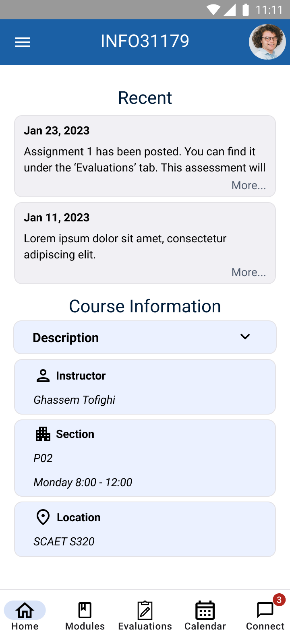This screenshot has width=290, height=644.
Task: Switch to the Modules tab label
Action: (85, 626)
